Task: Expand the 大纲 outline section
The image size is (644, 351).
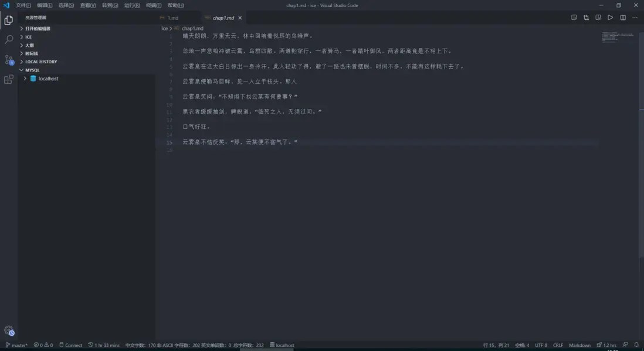Action: coord(29,45)
